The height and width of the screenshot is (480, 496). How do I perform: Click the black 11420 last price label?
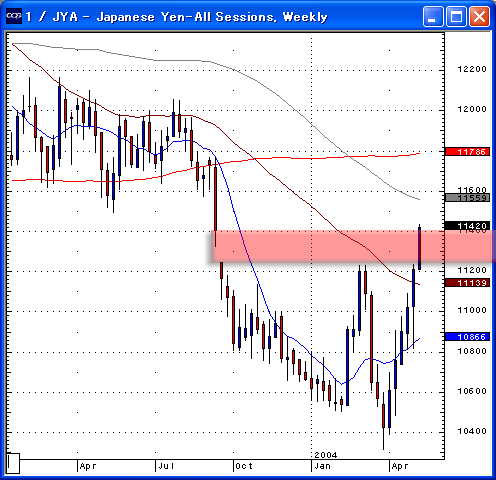[x=468, y=226]
